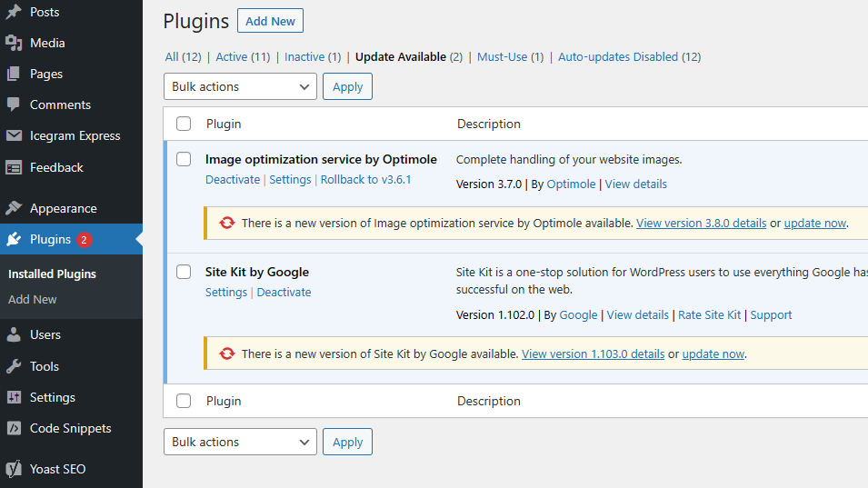868x488 pixels.
Task: Open the Yoast SEO menu
Action: [57, 469]
